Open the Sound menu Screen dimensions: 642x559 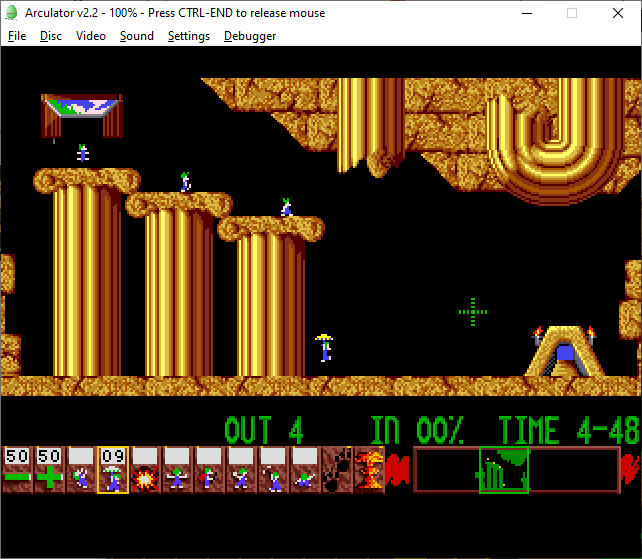tap(137, 36)
